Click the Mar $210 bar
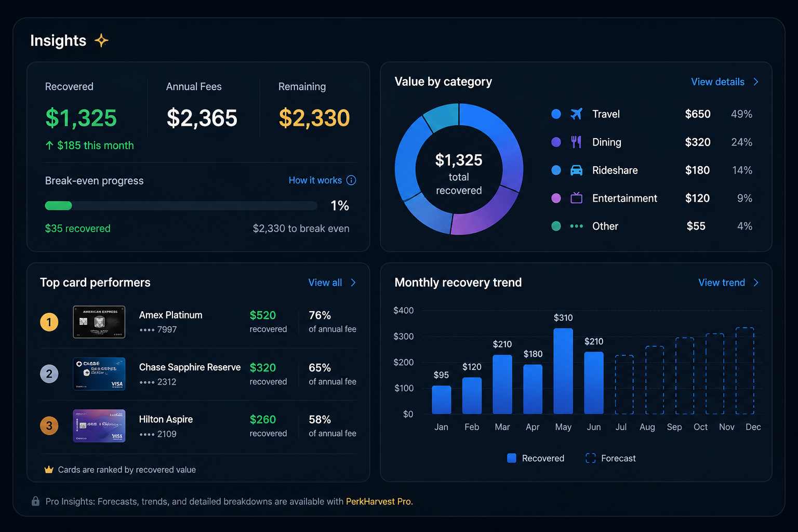The height and width of the screenshot is (532, 798). (x=502, y=384)
